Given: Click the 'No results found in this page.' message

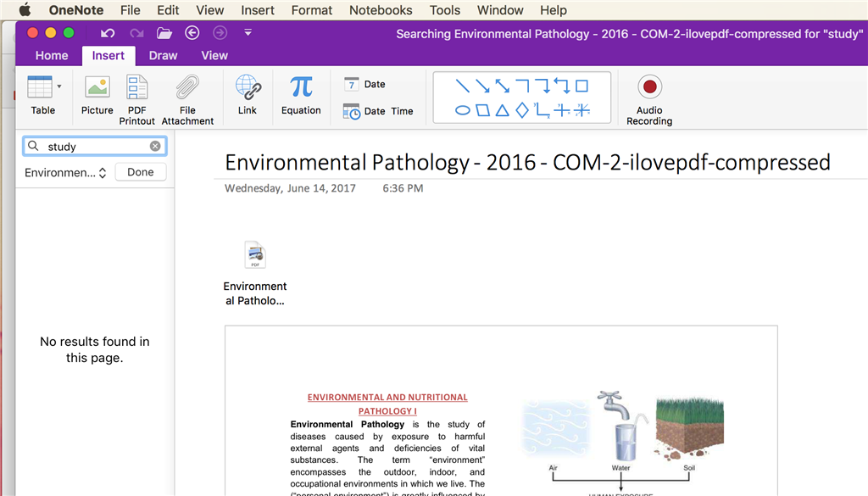Looking at the screenshot, I should 95,349.
